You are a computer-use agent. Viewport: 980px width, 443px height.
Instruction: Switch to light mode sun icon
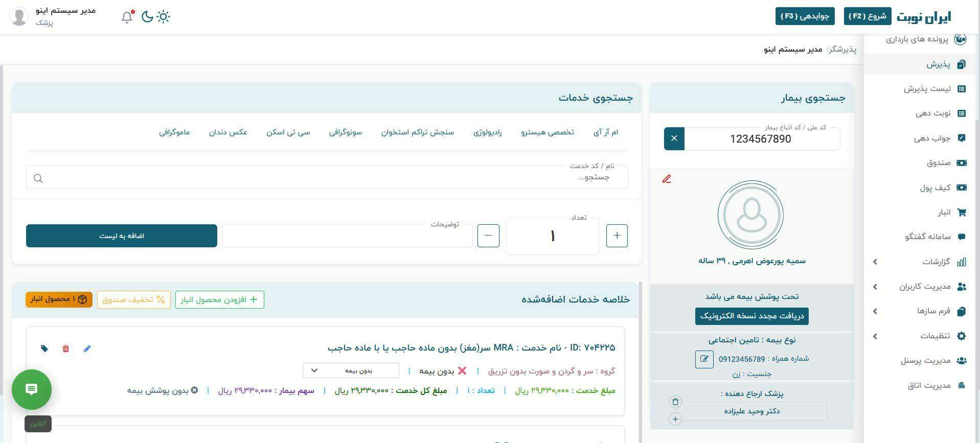pos(163,17)
